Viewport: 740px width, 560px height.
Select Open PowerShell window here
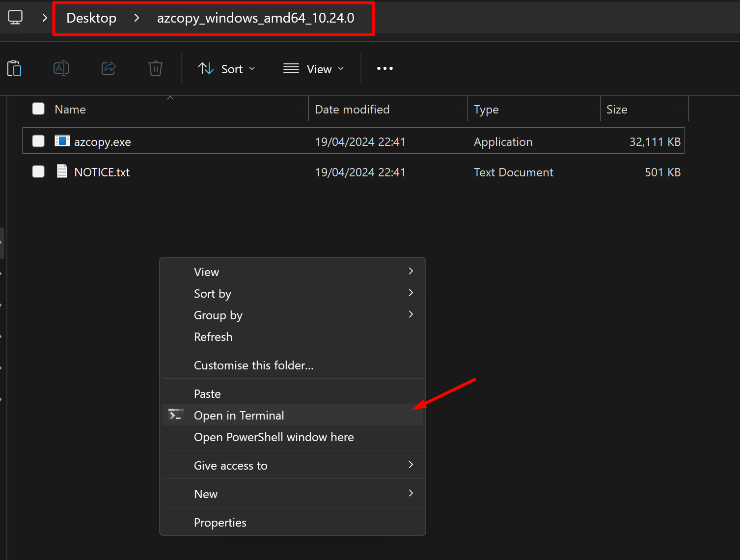coord(274,437)
